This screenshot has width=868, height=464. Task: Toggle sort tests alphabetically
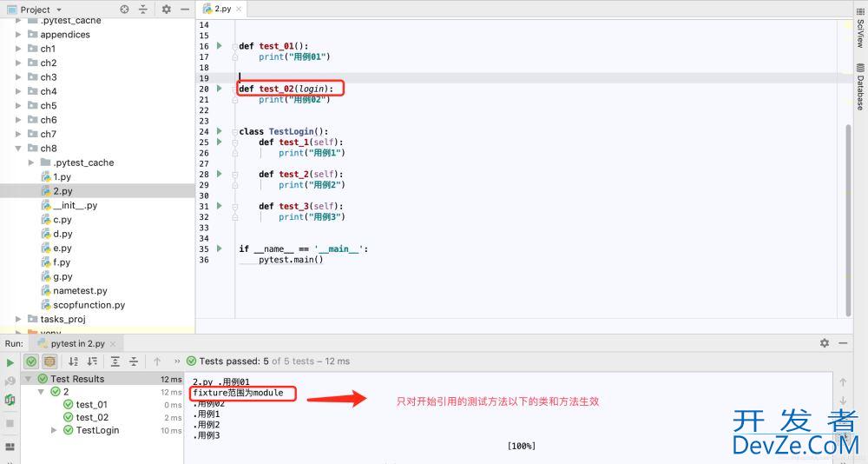coord(73,361)
